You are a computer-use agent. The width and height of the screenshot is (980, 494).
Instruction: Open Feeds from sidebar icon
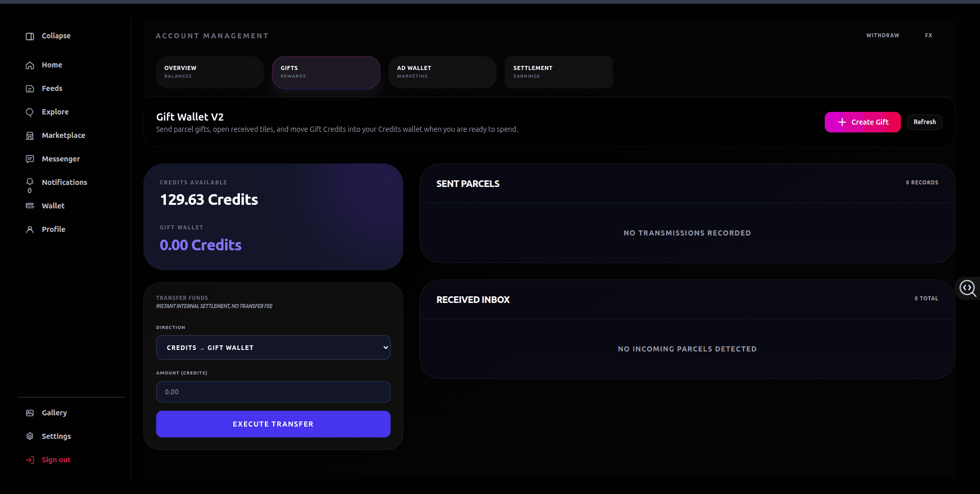30,89
